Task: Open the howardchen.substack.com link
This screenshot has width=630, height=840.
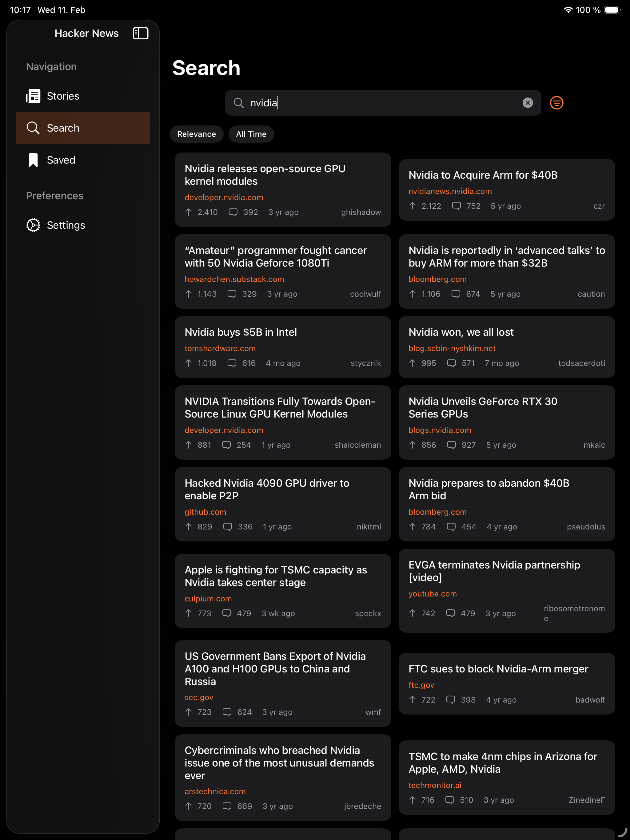Action: (234, 279)
